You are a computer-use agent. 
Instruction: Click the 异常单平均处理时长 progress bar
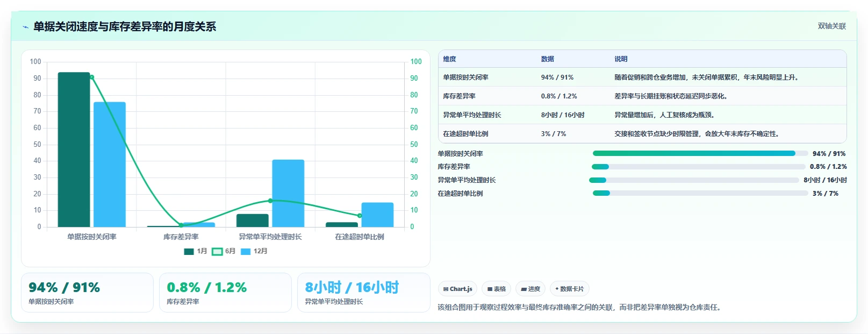click(x=694, y=180)
